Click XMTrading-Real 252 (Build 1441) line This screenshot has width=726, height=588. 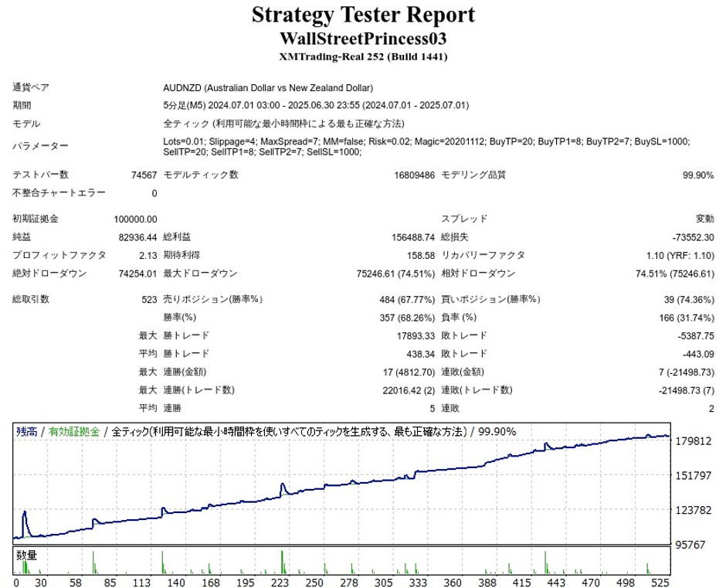(363, 57)
